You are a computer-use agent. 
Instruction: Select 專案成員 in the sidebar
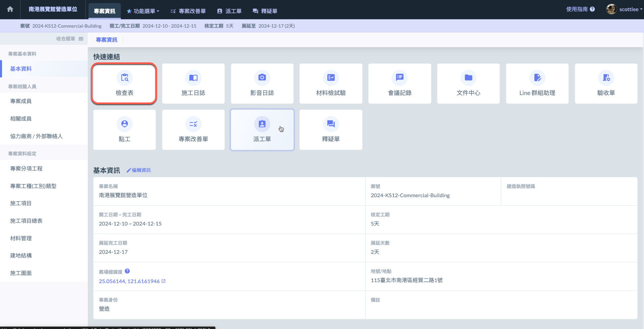pyautogui.click(x=21, y=101)
